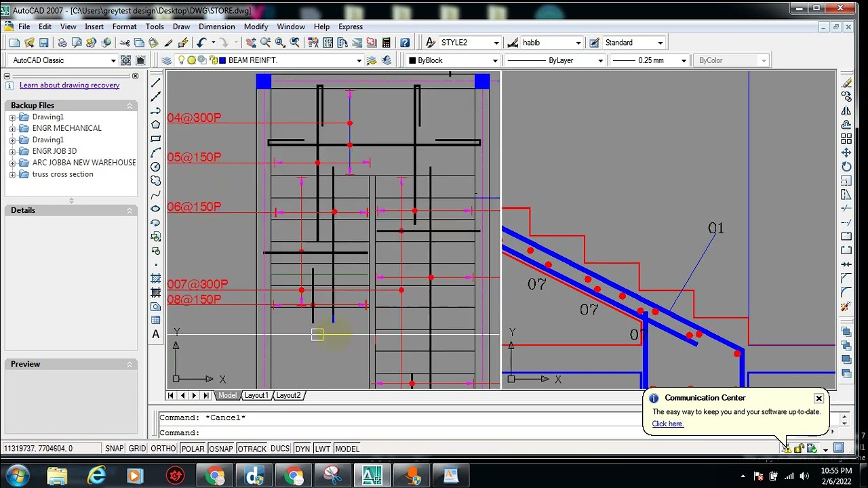Select the Revision Cloud tool
868x488 pixels.
click(156, 181)
